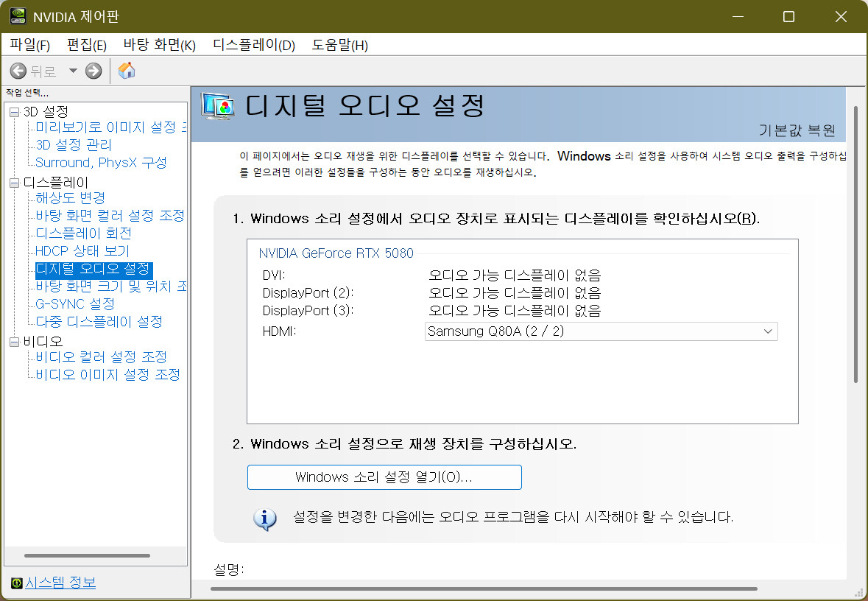Click the NVIDIA title bar app icon
Screen dimensions: 868x601
pos(18,16)
